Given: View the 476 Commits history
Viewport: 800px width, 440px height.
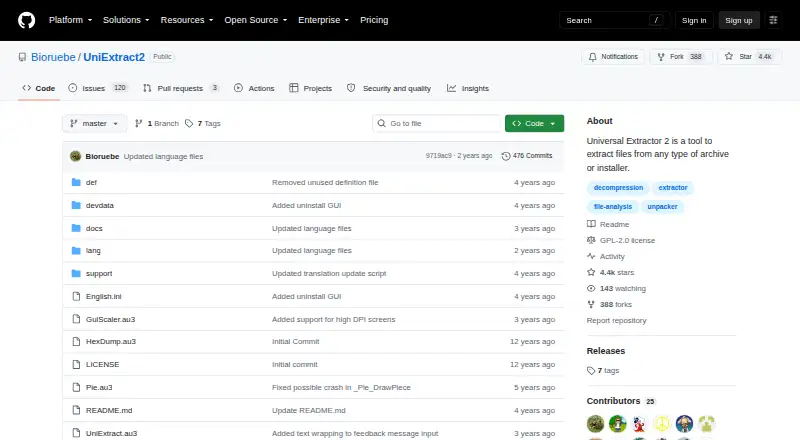Looking at the screenshot, I should (x=527, y=156).
